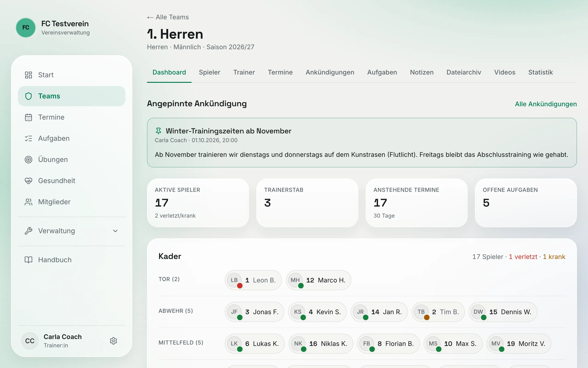This screenshot has height=368, width=588.
Task: Click the Anstehende Termine stat card
Action: click(x=416, y=203)
